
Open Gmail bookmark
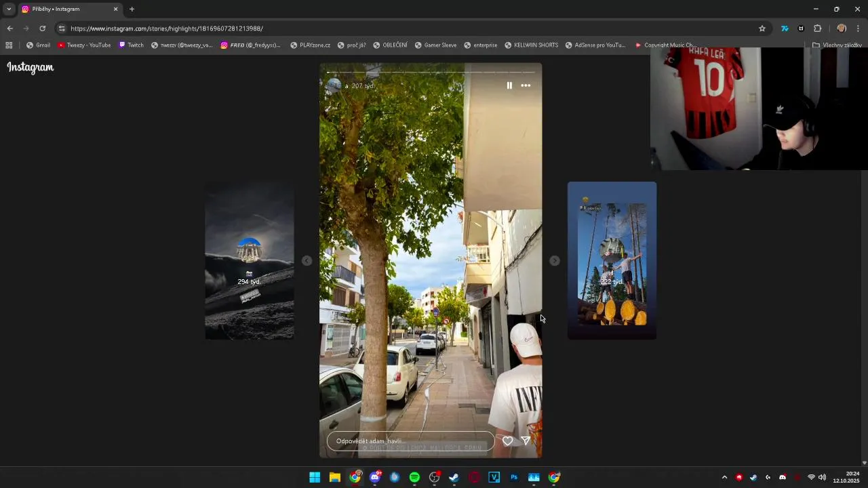[x=38, y=45]
